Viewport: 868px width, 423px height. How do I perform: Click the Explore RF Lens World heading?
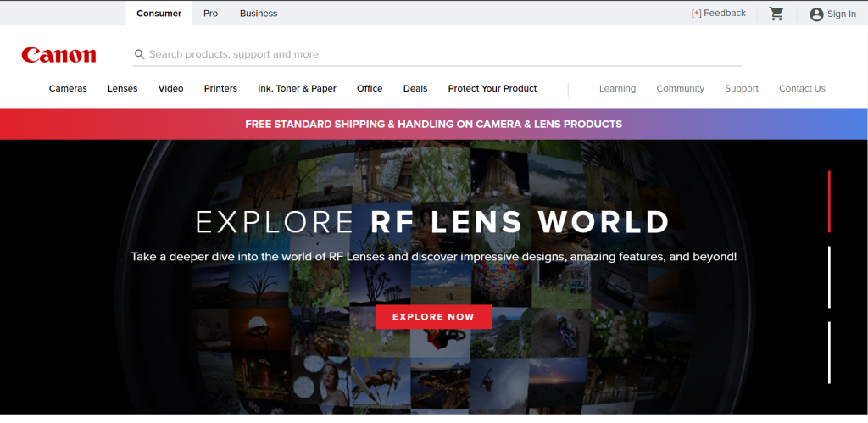(x=433, y=222)
